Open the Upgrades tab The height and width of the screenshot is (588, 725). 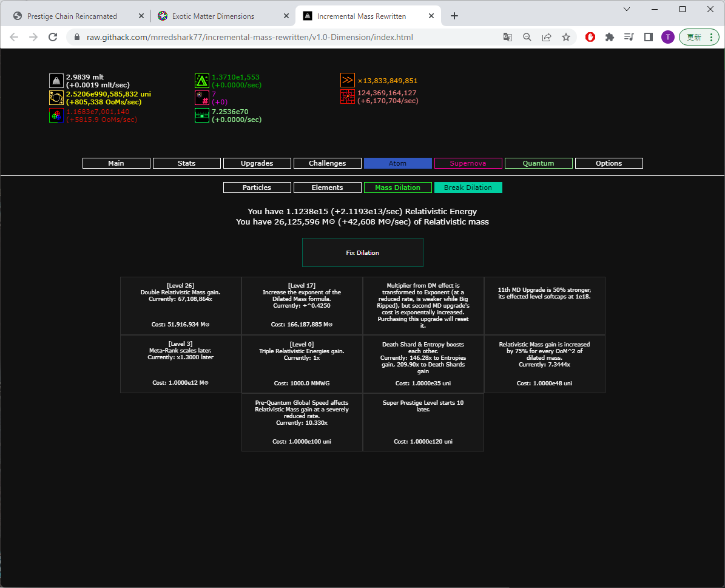pyautogui.click(x=257, y=163)
